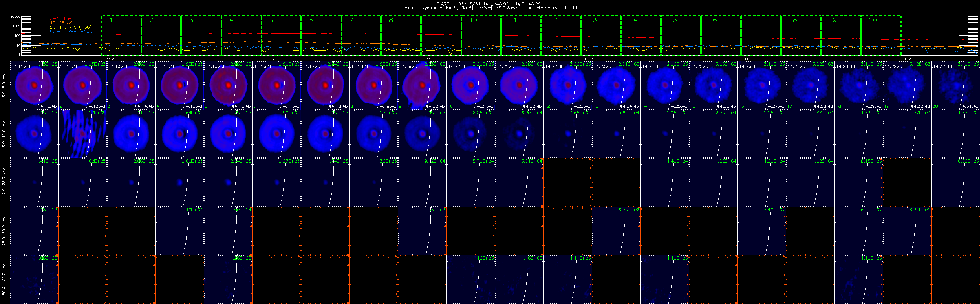Click the '1.05E+05' peak value

click(435, 113)
